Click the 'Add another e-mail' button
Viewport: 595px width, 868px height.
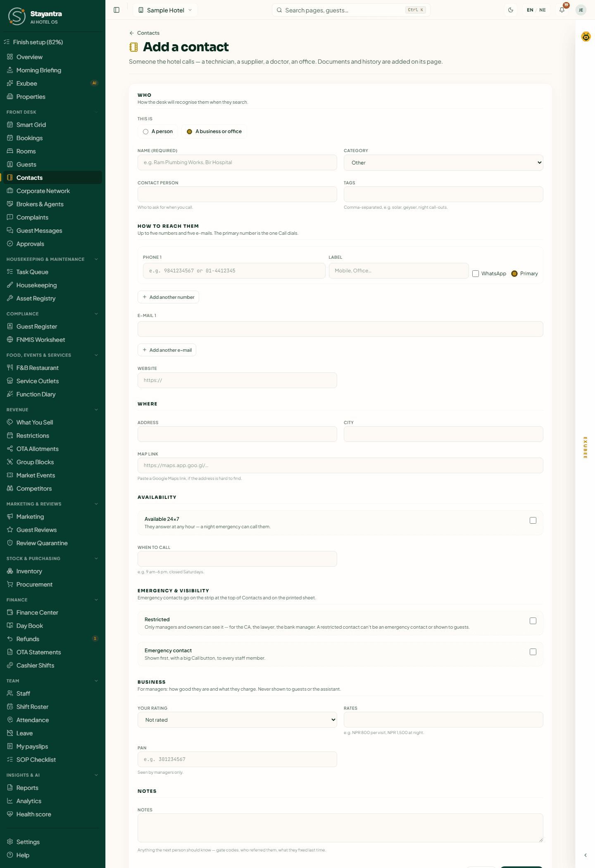click(167, 350)
